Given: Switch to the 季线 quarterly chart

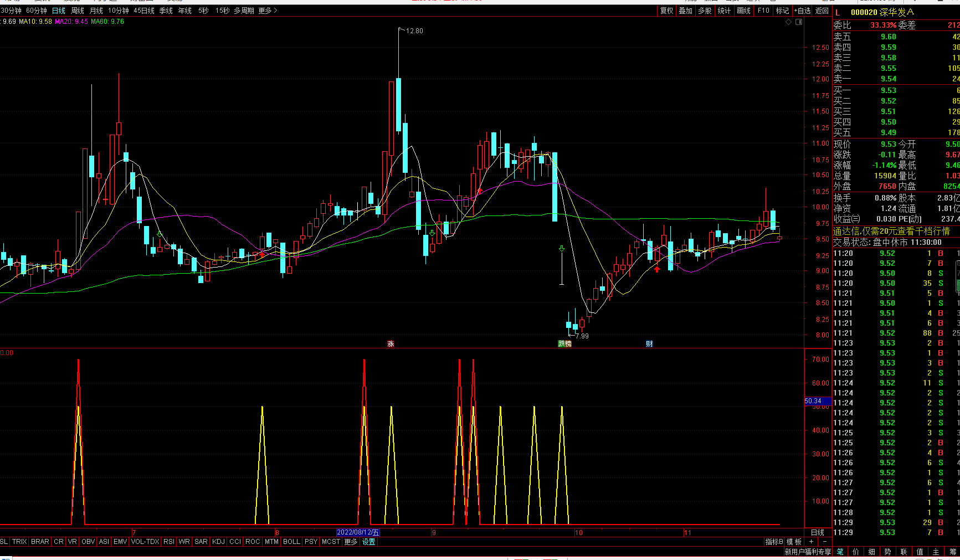Looking at the screenshot, I should [166, 11].
